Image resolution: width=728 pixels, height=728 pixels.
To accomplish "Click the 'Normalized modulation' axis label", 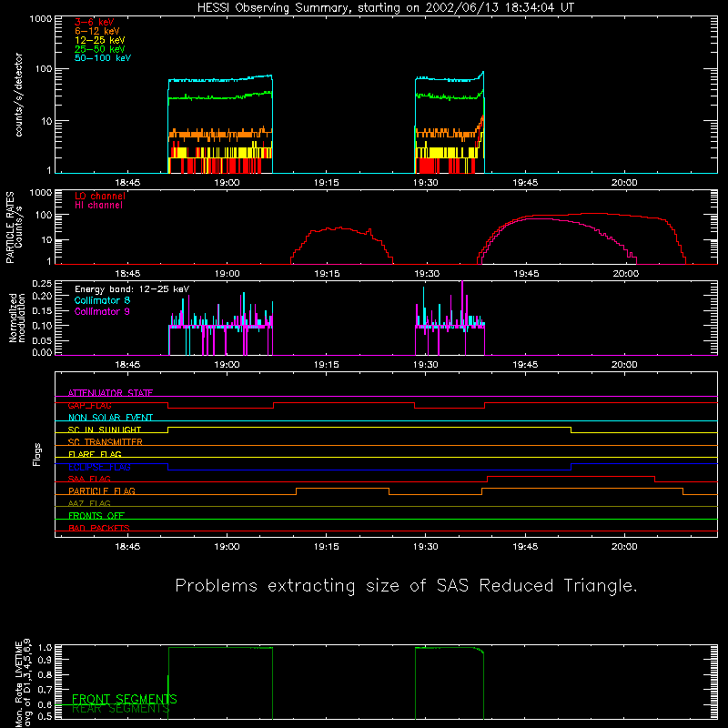I will click(x=16, y=318).
